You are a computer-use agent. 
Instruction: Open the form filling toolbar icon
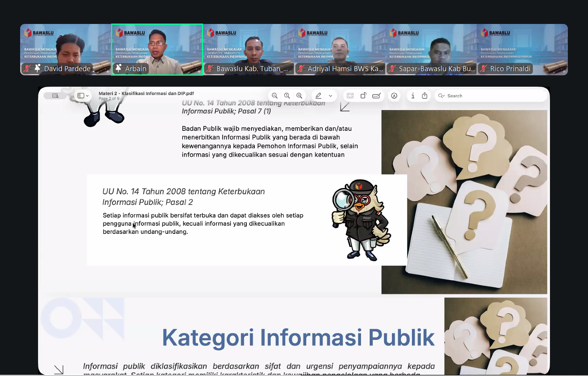click(377, 96)
